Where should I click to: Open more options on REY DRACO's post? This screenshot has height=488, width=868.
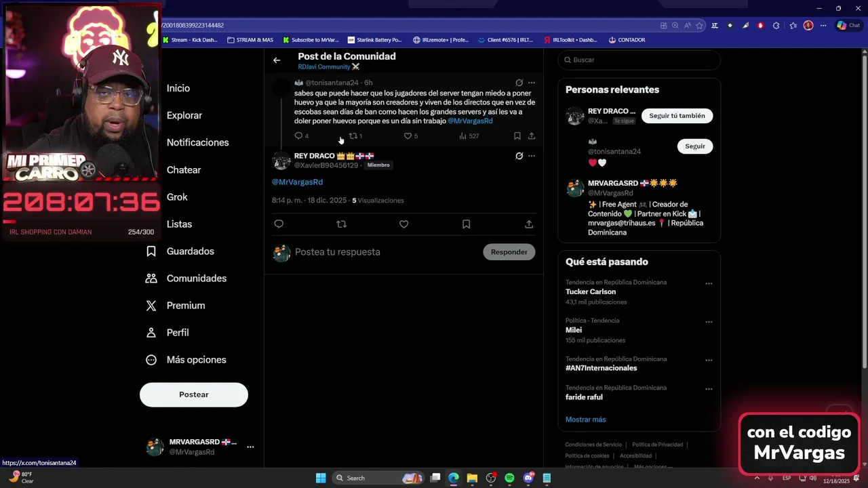coord(532,156)
